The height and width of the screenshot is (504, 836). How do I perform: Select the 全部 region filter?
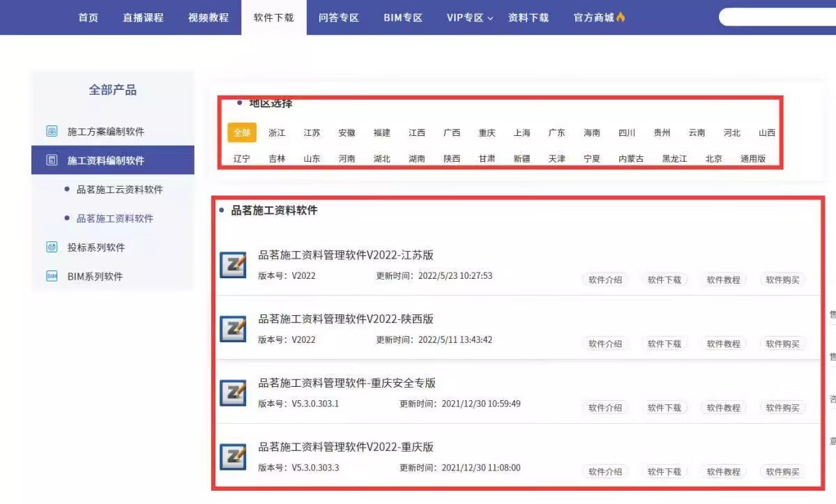(x=242, y=132)
